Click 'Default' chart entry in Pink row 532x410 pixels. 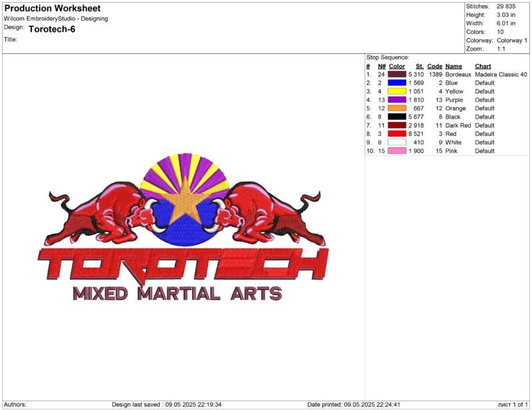tap(485, 151)
